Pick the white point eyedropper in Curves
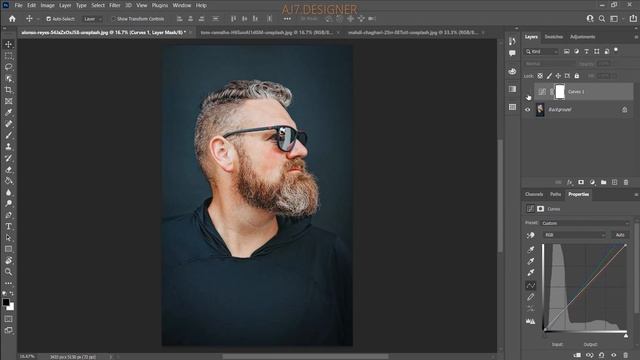 point(531,272)
